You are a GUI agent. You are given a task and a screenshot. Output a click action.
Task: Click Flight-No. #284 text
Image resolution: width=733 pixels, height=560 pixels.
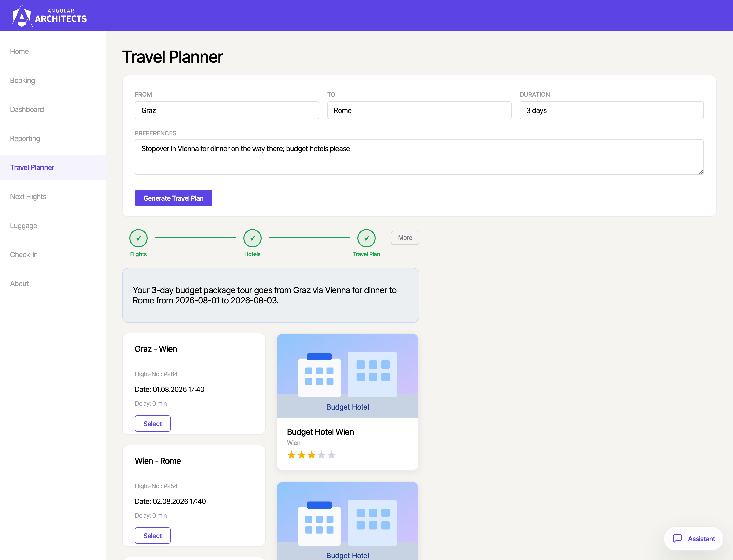[156, 374]
